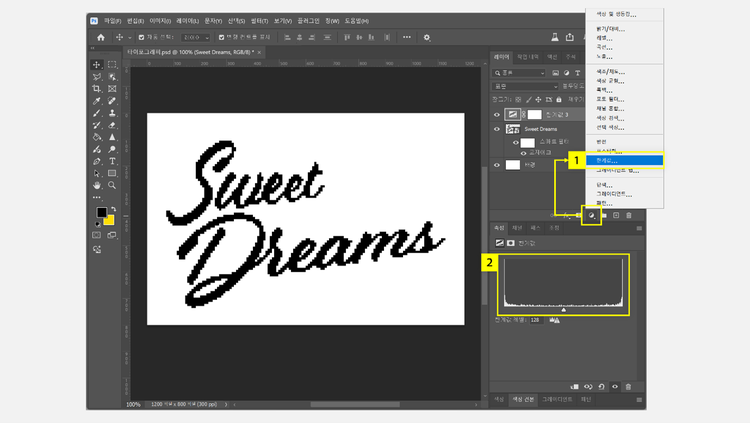This screenshot has height=423, width=750.
Task: Choose the highlighted 한계값 (Threshold) menu entry
Action: tap(608, 160)
